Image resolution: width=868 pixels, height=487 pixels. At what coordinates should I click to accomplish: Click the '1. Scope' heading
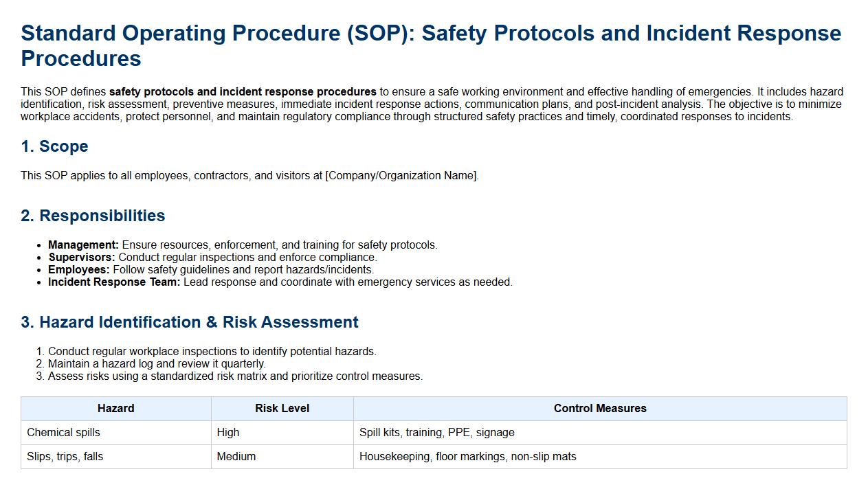[54, 146]
